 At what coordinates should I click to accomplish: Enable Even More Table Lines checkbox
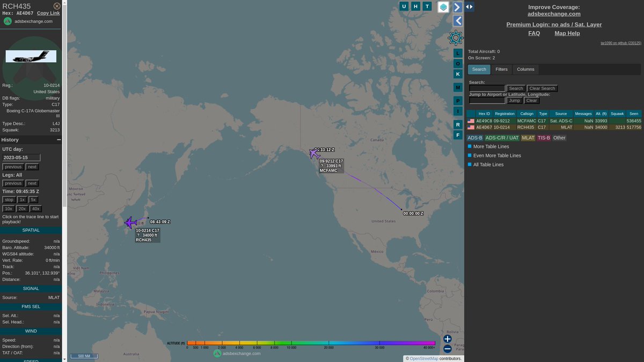click(470, 155)
